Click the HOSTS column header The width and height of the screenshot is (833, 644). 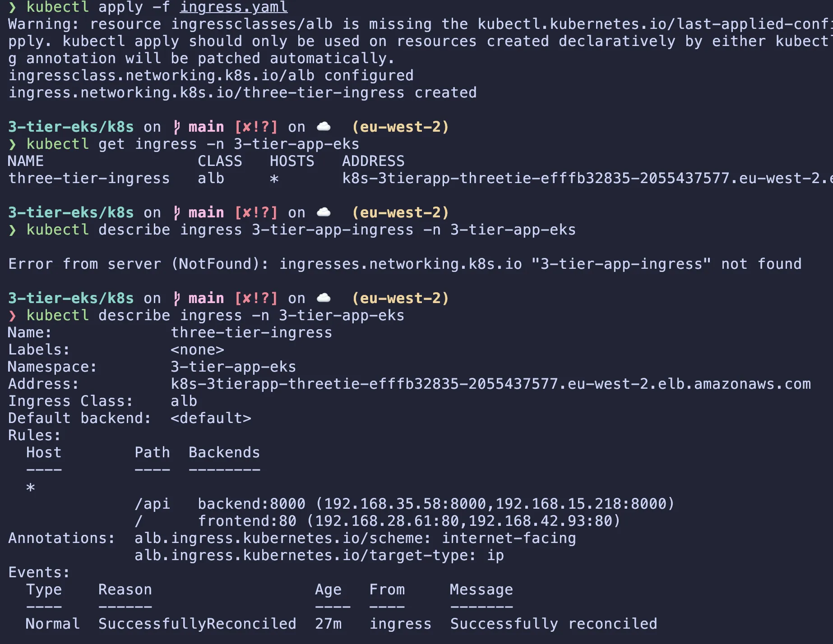(292, 161)
